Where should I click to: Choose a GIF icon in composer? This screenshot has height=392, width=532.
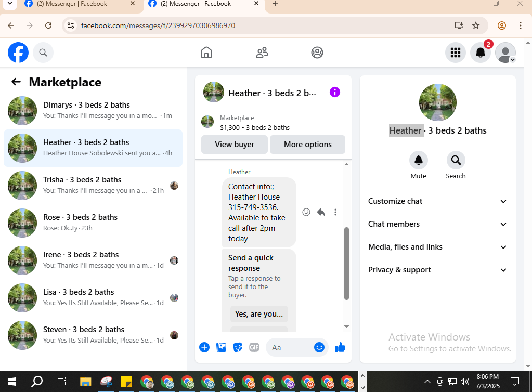pos(254,348)
